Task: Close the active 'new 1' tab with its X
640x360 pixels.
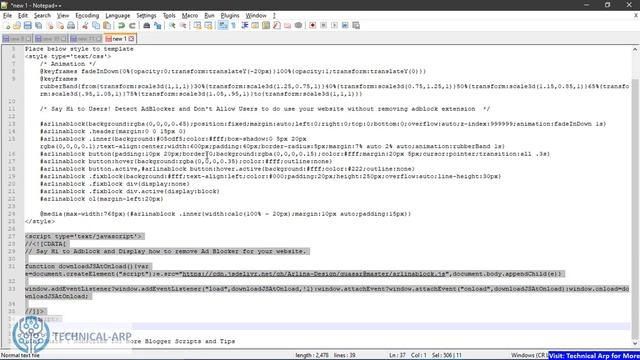Action: tap(131, 39)
